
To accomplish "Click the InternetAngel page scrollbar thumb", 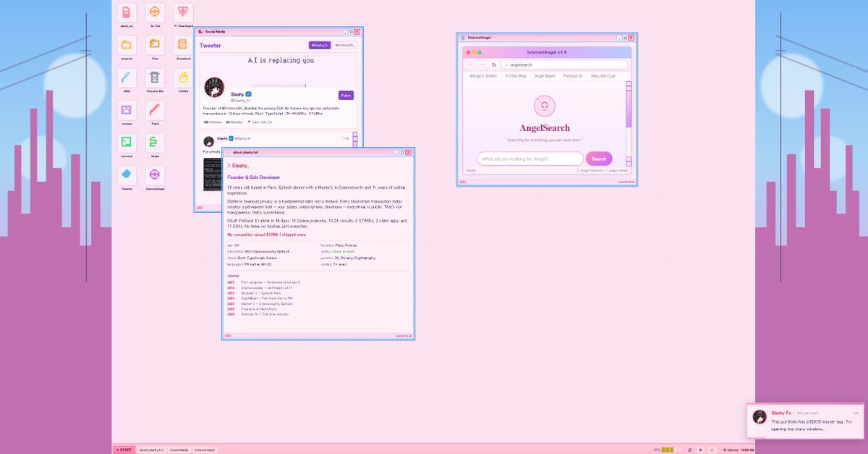I will click(x=629, y=110).
